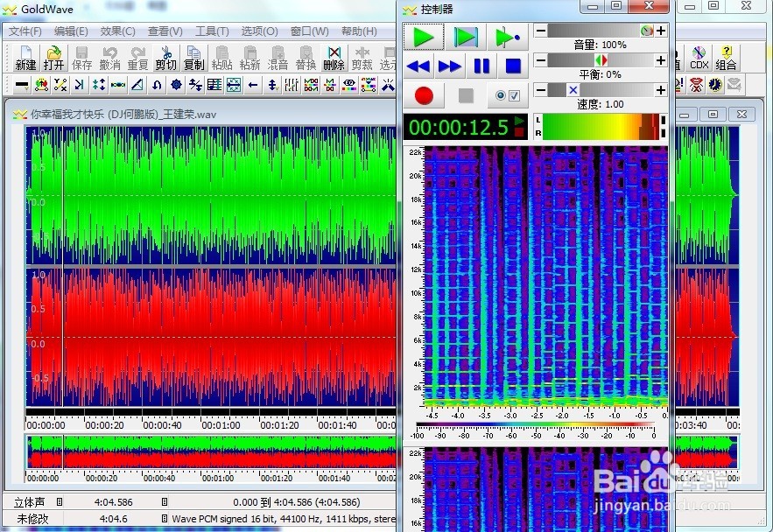Decrease balance with the minus button
The image size is (773, 532).
540,60
